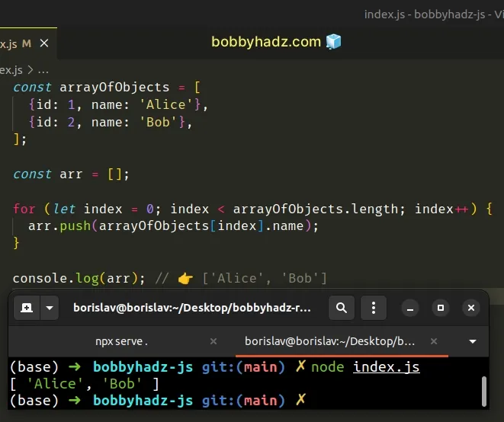This screenshot has height=422, width=504.
Task: Close the terminal window
Action: click(471, 308)
